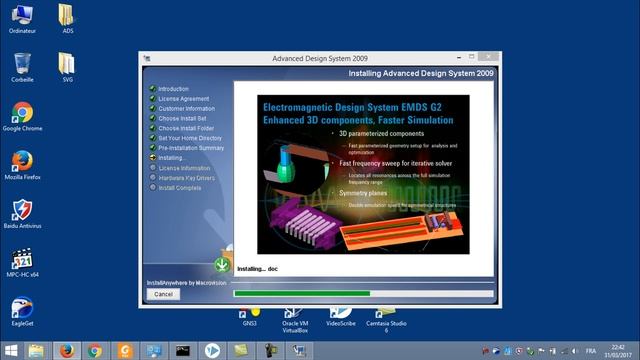640x360 pixels.
Task: Open the Corbeille recycle bin
Action: [22, 67]
